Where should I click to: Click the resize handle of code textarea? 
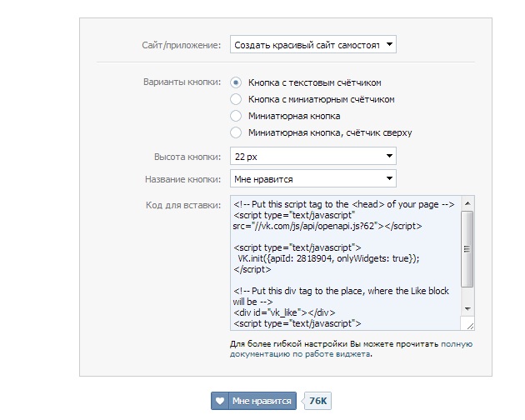[468, 326]
